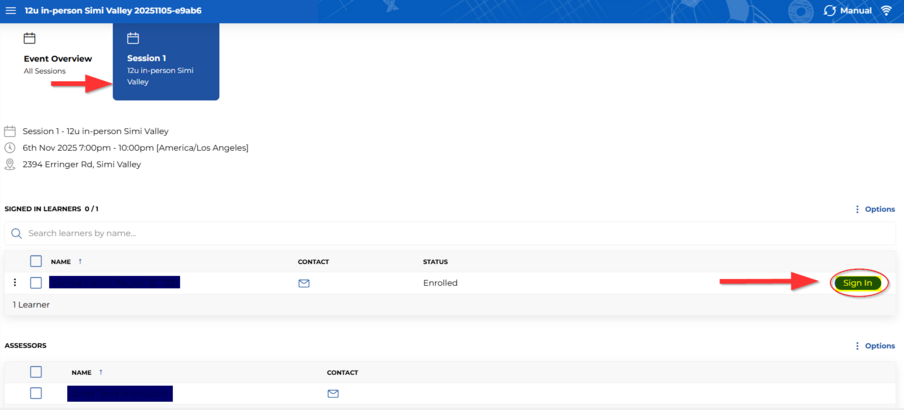Select all assessors header checkbox
This screenshot has width=904, height=410.
(36, 372)
